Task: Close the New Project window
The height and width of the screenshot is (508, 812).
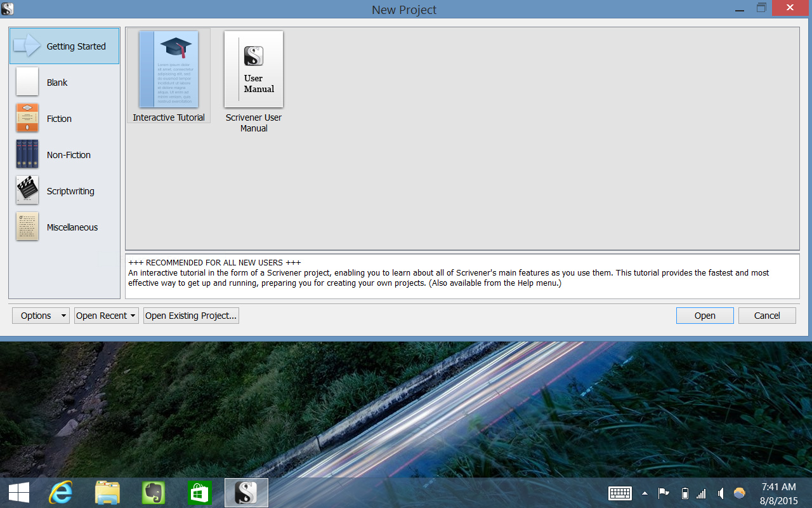Action: point(790,8)
